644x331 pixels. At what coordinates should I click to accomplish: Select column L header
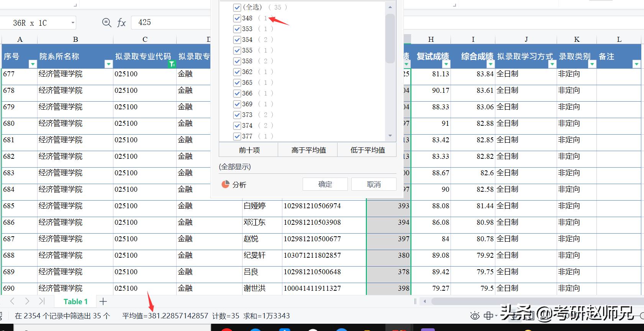(619, 39)
